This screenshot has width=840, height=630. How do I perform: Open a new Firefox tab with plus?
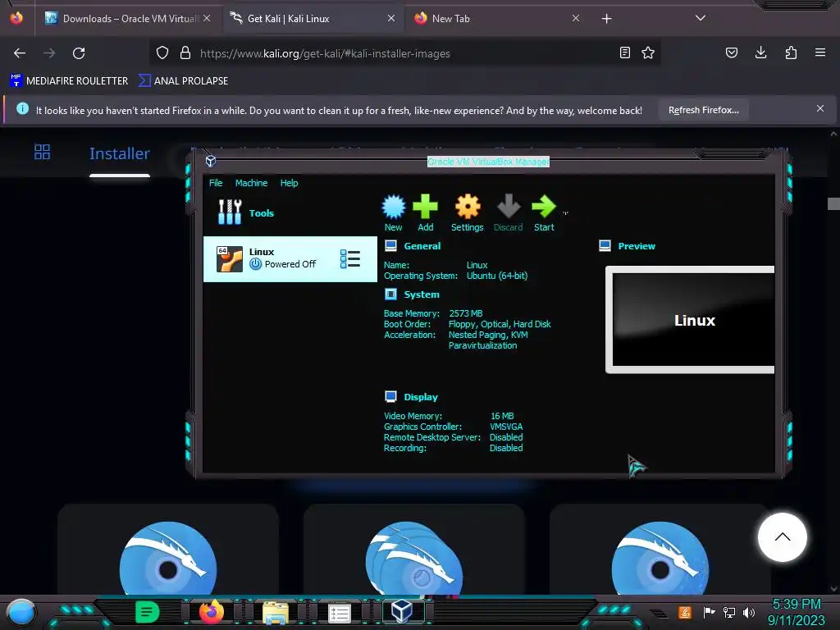[606, 19]
